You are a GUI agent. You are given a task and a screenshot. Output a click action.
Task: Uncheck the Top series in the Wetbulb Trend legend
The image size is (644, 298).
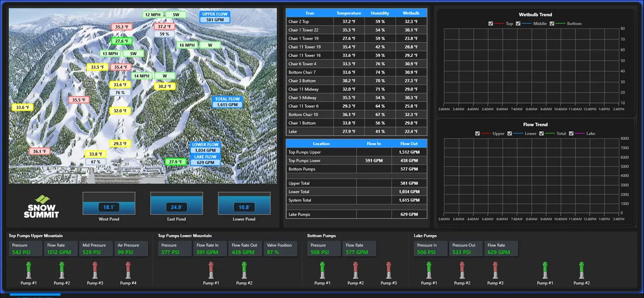point(491,24)
